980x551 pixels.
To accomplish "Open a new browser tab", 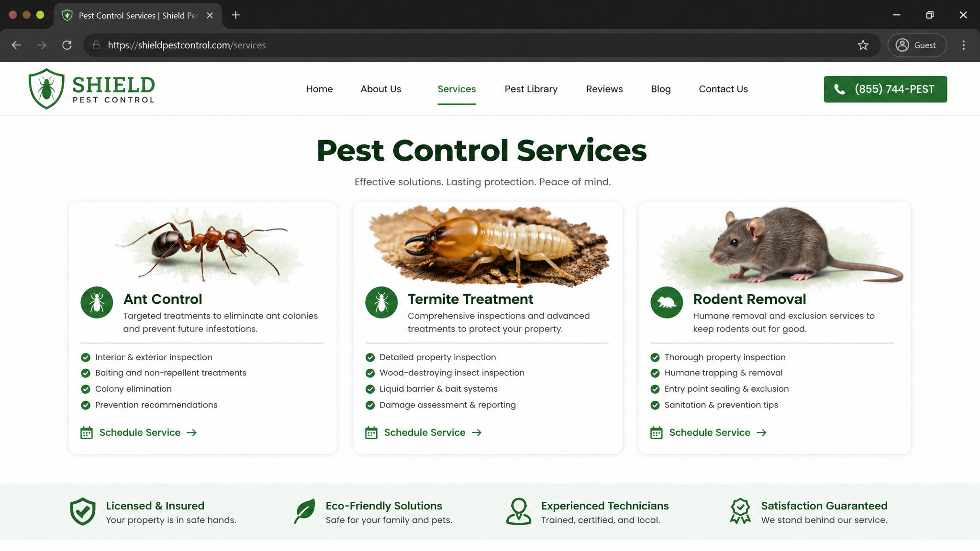I will click(x=235, y=15).
